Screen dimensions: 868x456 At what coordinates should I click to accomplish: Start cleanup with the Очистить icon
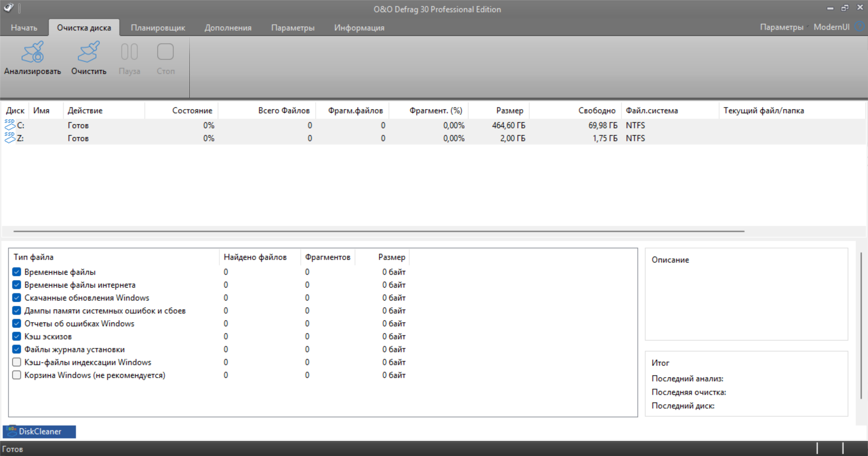[x=89, y=52]
